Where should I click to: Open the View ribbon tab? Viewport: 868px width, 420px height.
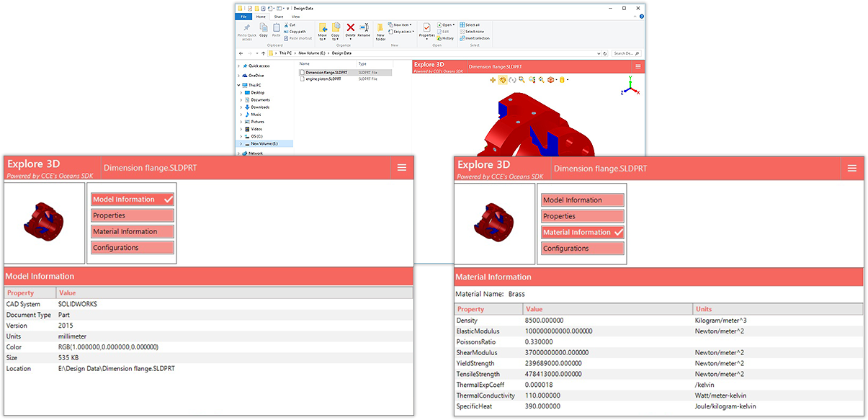click(296, 17)
